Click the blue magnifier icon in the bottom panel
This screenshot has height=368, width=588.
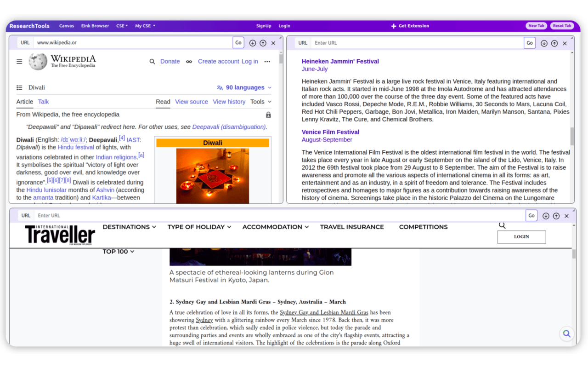pyautogui.click(x=566, y=333)
